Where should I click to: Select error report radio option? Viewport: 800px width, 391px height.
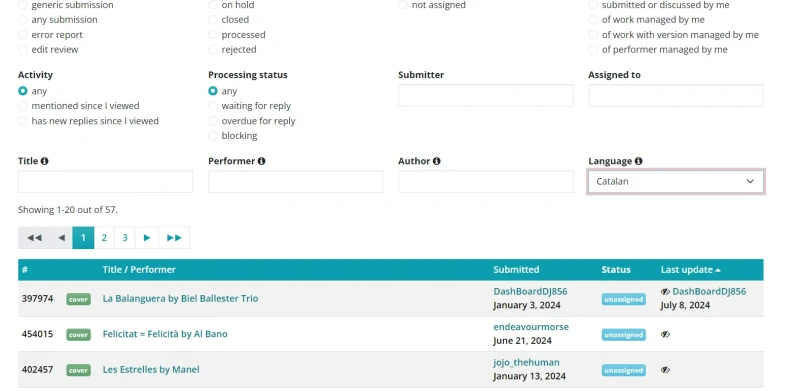(22, 35)
